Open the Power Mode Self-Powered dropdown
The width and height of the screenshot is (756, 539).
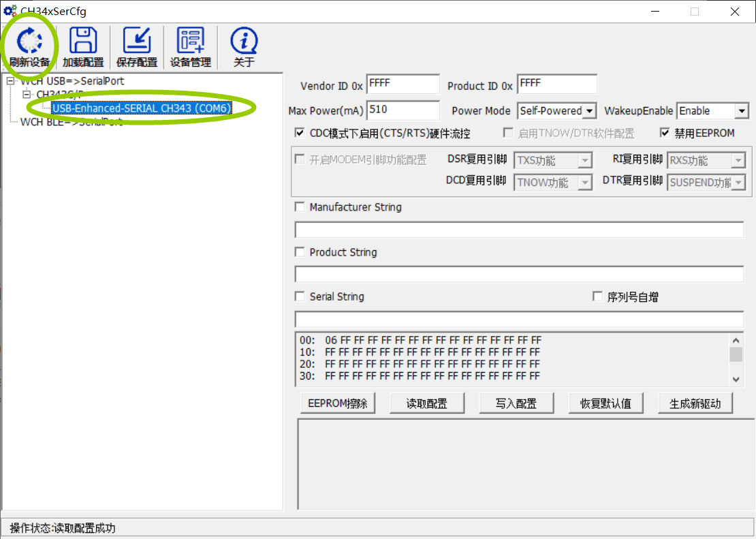[x=557, y=110]
